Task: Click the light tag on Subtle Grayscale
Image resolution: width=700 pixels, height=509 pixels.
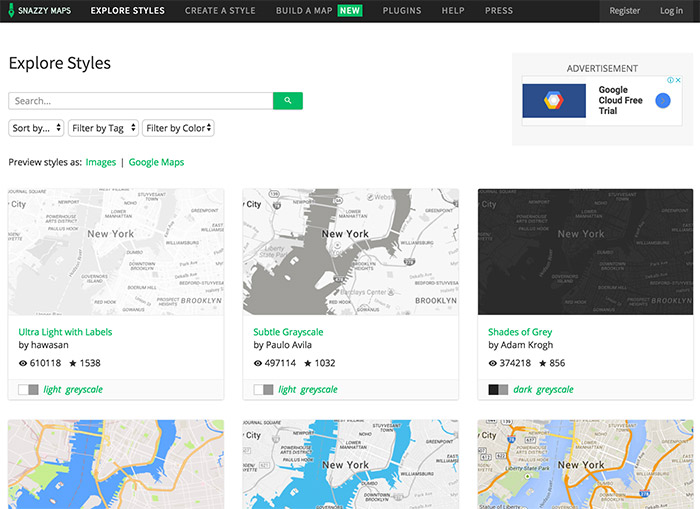Action: [287, 389]
